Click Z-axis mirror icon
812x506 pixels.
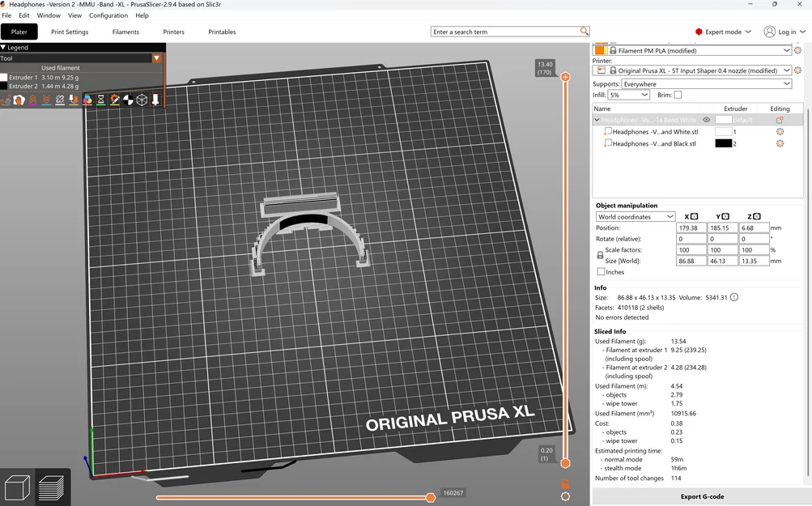[x=757, y=216]
